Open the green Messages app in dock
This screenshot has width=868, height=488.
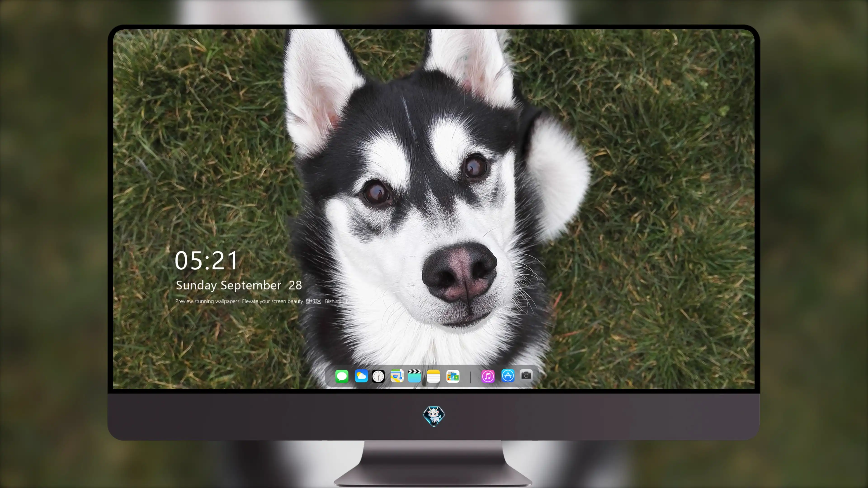coord(342,376)
